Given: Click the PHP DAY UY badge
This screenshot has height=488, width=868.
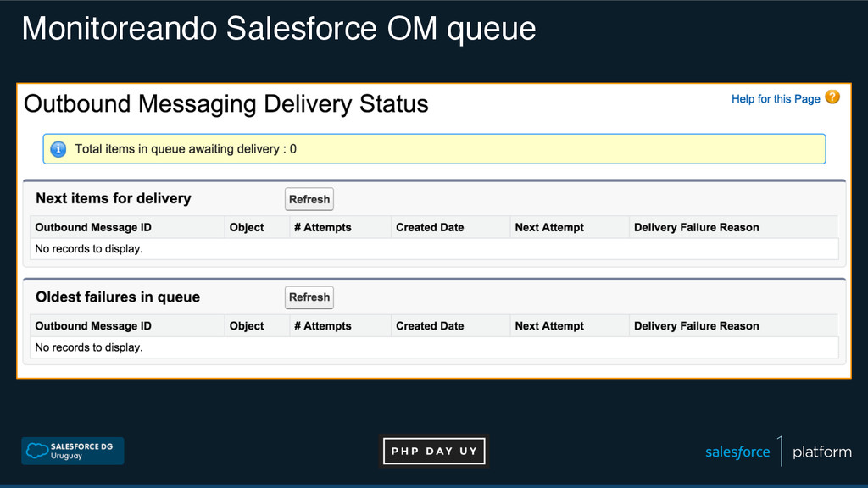Looking at the screenshot, I should pyautogui.click(x=434, y=451).
